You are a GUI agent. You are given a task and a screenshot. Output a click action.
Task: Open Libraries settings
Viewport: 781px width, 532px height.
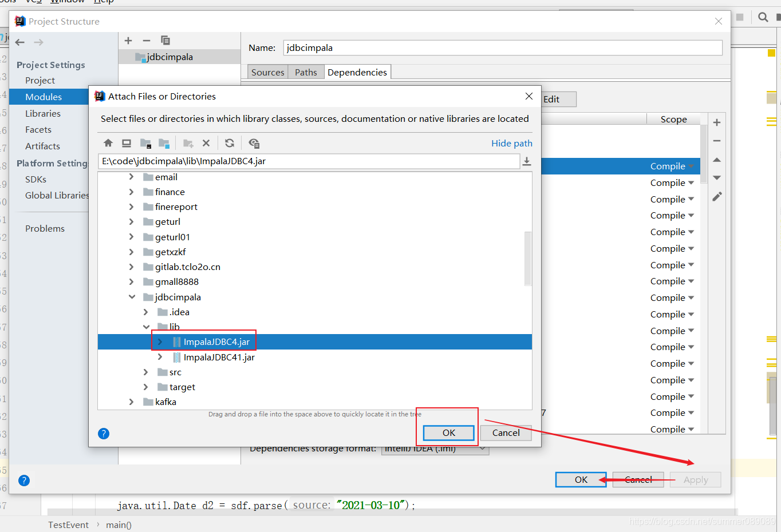point(43,114)
